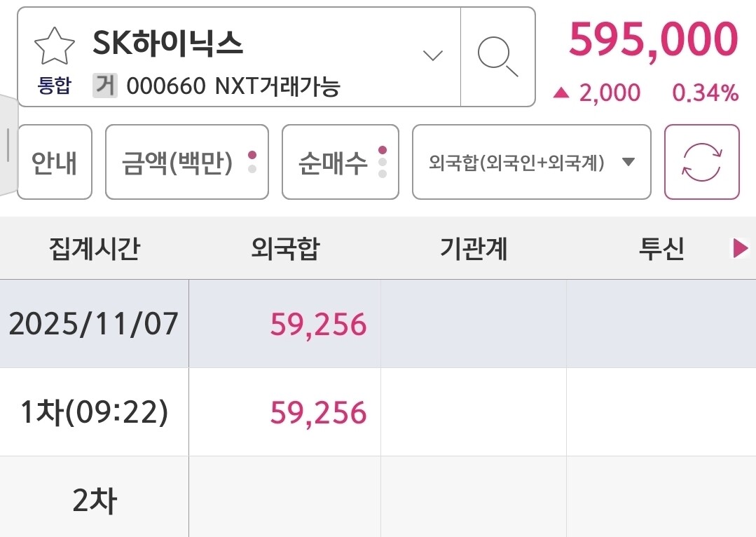Click the 거 badge icon
Image resolution: width=756 pixels, height=537 pixels.
[x=104, y=86]
